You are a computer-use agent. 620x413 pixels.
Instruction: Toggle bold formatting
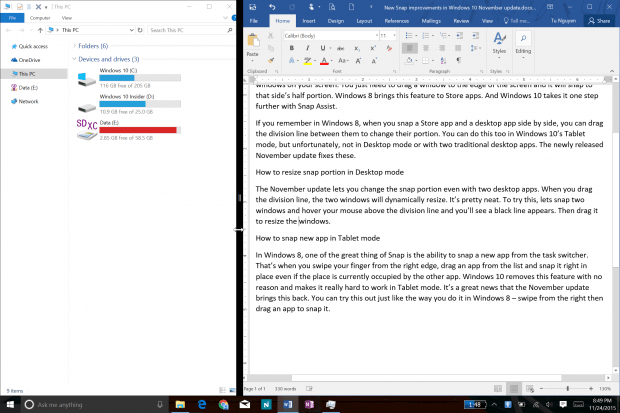tap(292, 48)
